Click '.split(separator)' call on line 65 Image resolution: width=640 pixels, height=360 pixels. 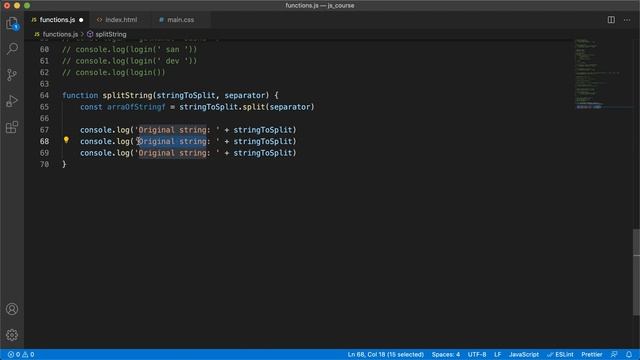[276, 107]
